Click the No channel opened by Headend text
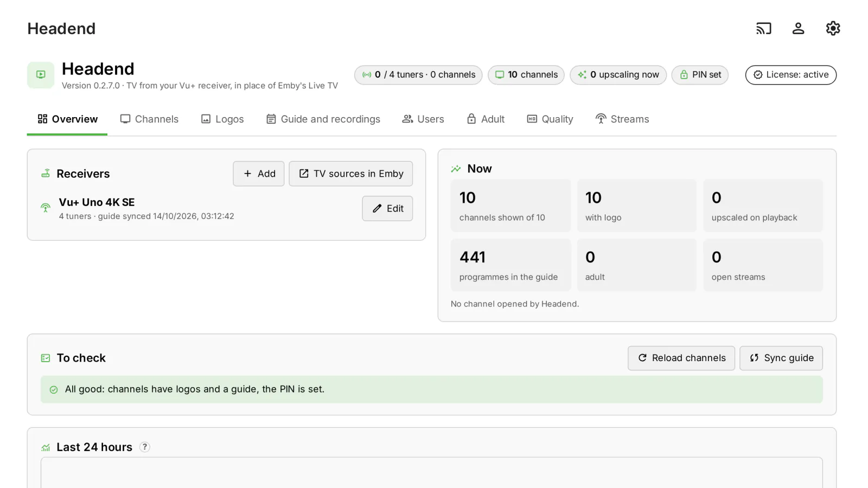This screenshot has height=488, width=868. click(x=515, y=304)
